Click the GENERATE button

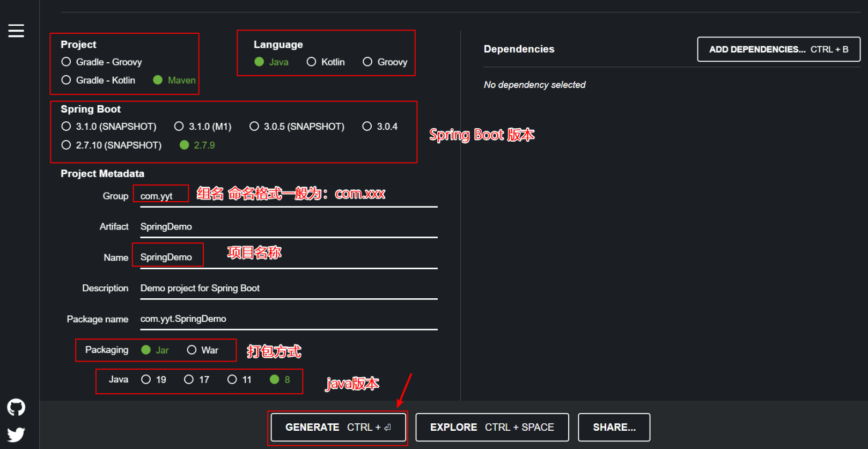(x=338, y=428)
